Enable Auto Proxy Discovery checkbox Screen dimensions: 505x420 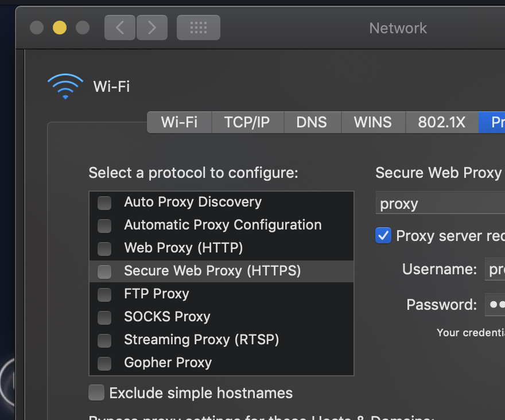(104, 203)
